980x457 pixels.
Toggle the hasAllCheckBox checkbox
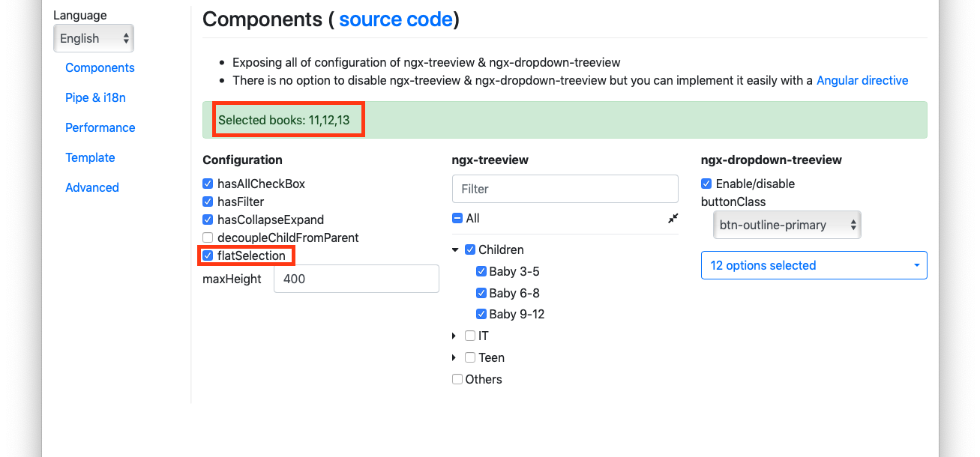[208, 184]
